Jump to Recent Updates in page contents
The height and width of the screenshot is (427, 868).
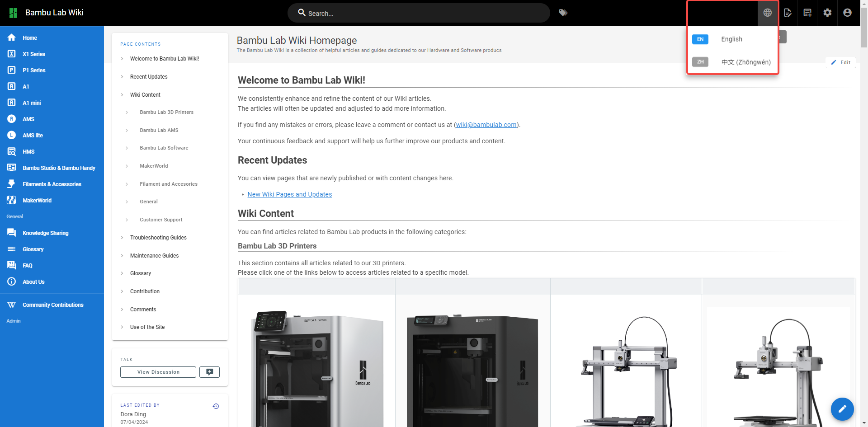pos(149,77)
